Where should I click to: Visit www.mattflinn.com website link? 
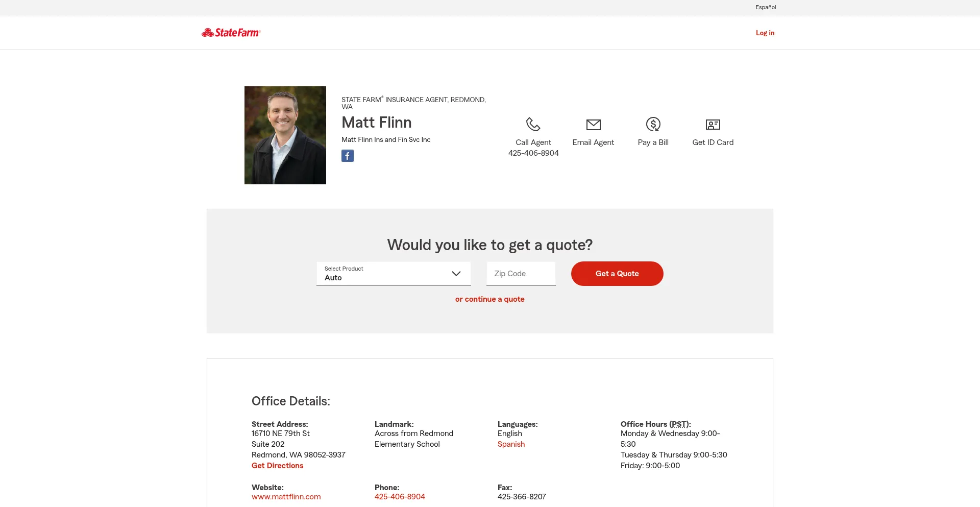286,496
